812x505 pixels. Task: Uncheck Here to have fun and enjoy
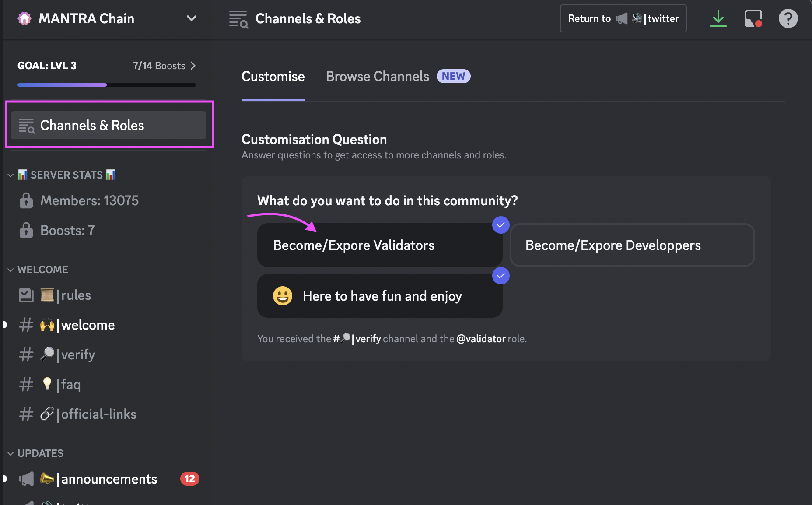click(x=379, y=296)
